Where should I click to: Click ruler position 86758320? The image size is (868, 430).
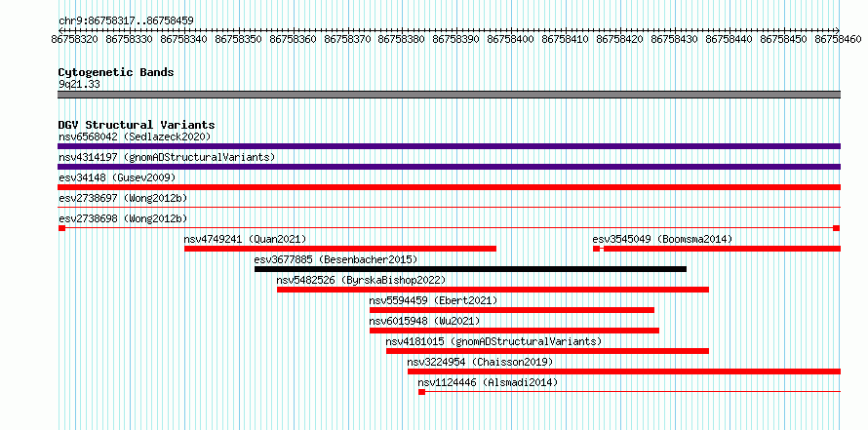[x=75, y=39]
